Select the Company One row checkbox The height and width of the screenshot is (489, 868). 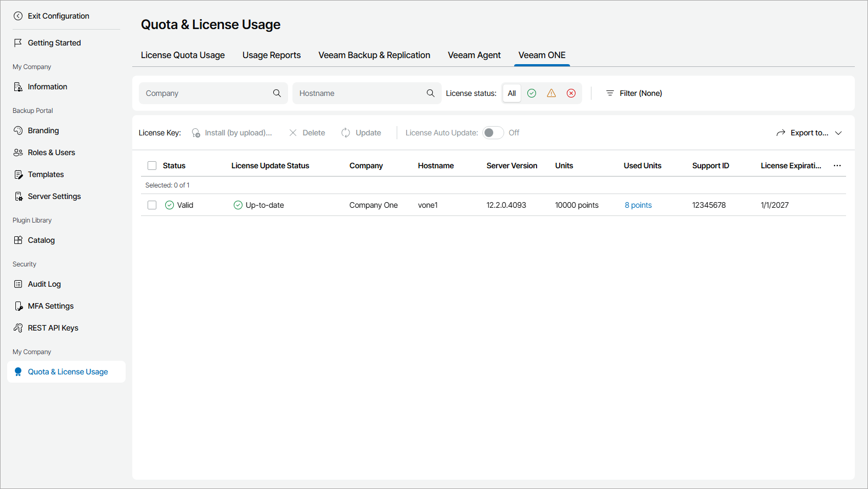click(152, 205)
